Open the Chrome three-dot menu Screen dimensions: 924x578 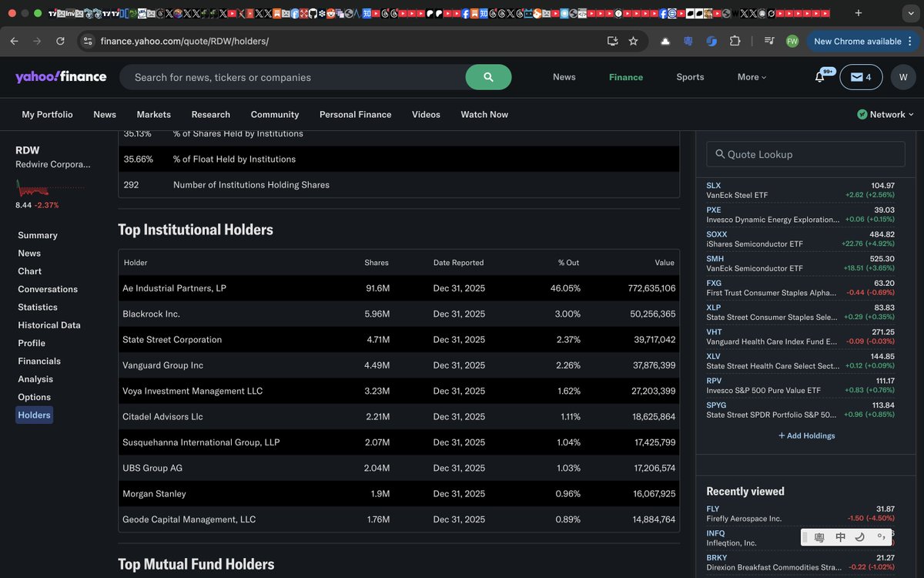[x=910, y=41]
